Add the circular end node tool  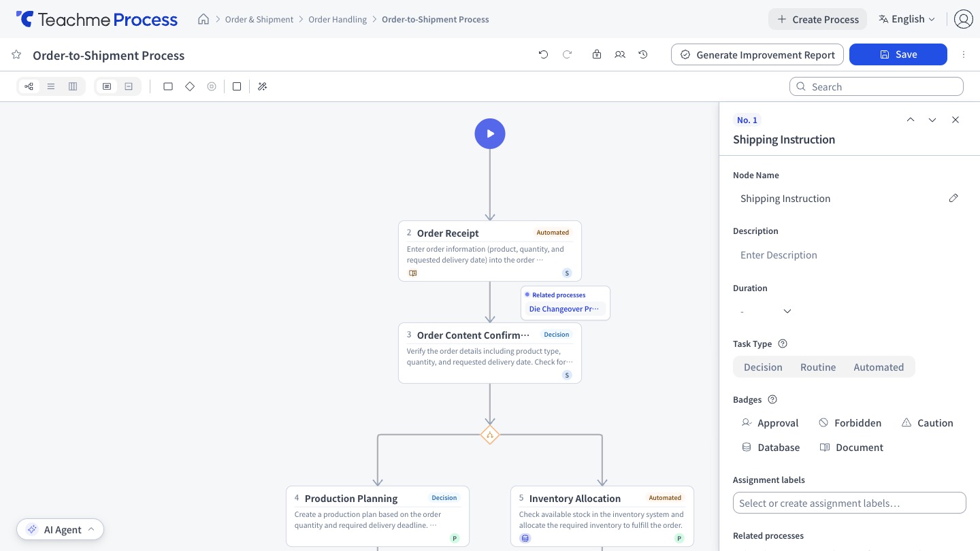212,86
